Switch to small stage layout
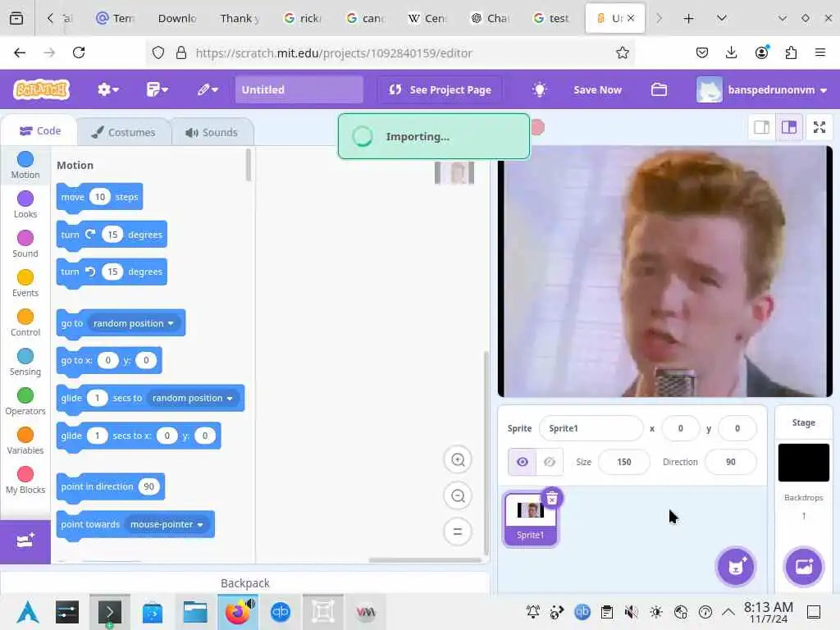840x630 pixels. 761,127
